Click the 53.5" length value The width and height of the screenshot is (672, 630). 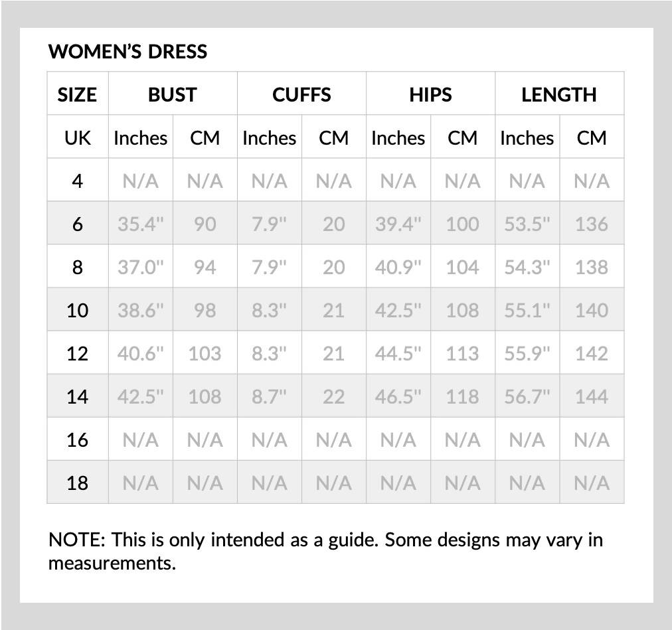[527, 224]
